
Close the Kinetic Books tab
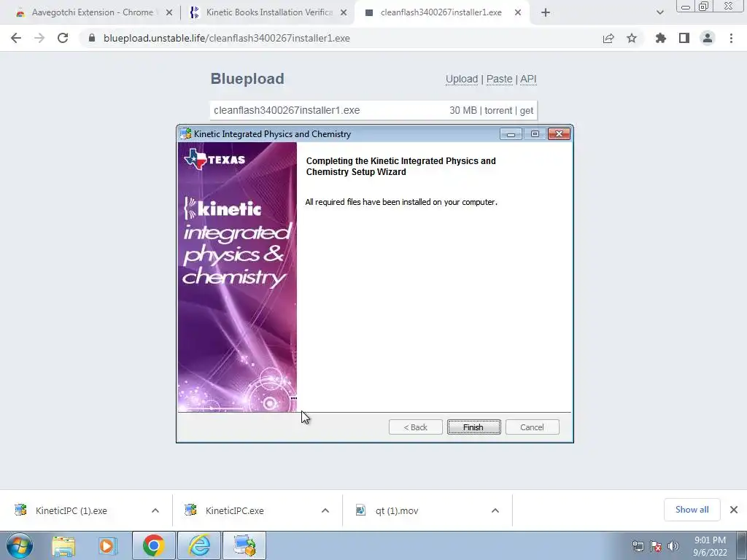[344, 13]
